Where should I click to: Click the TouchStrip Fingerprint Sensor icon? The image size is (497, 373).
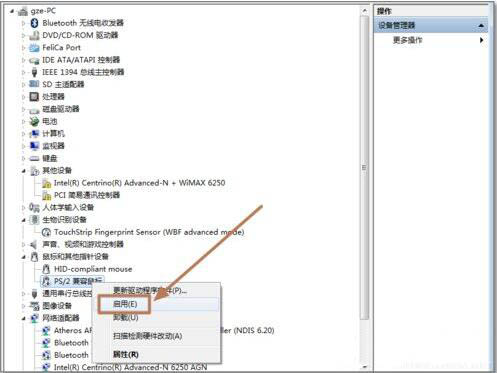point(46,232)
